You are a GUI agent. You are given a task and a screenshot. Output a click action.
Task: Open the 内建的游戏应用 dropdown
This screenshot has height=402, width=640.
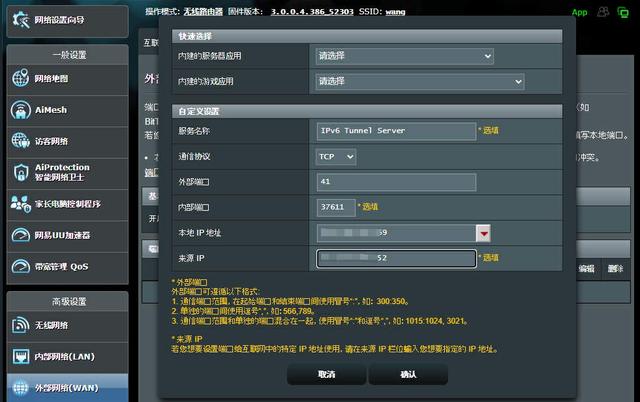[420, 81]
